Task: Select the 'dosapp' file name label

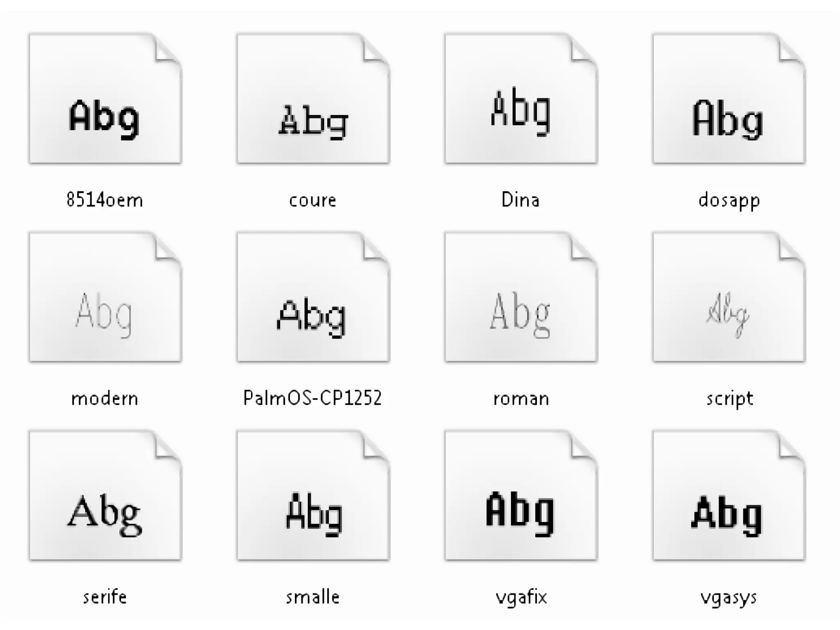Action: [729, 201]
